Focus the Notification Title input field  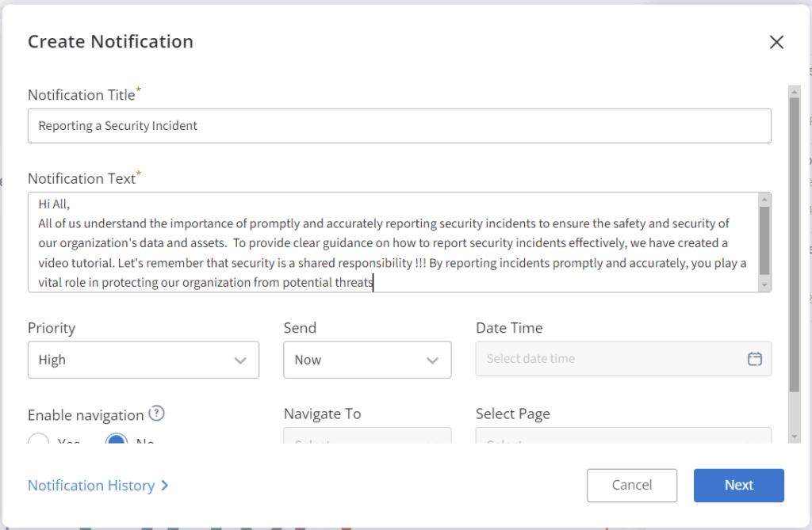pos(399,126)
